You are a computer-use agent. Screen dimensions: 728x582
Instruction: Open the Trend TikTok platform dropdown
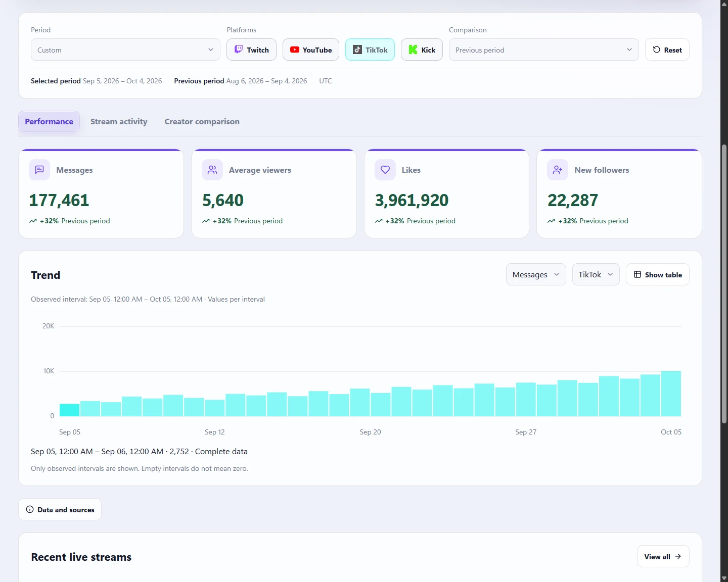(596, 274)
